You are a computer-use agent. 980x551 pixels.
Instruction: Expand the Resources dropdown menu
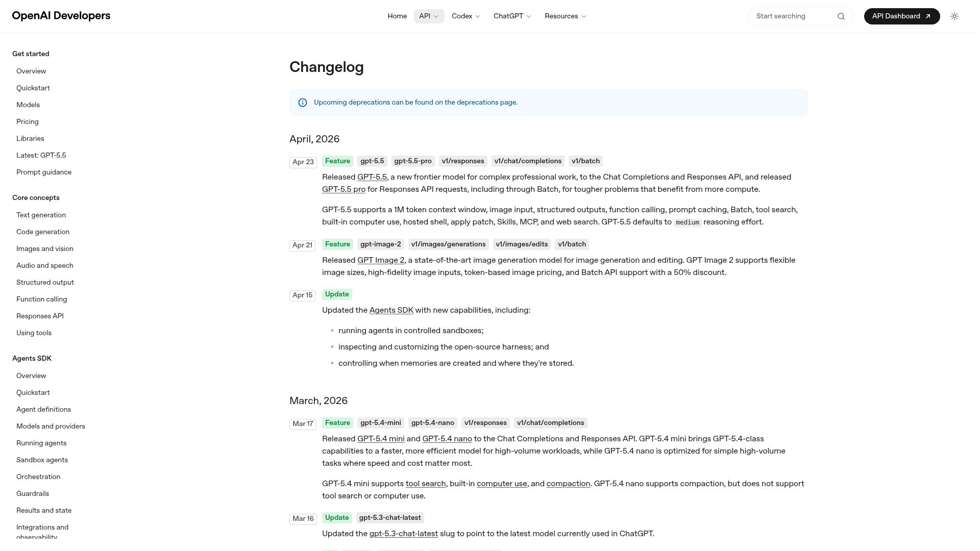point(566,16)
